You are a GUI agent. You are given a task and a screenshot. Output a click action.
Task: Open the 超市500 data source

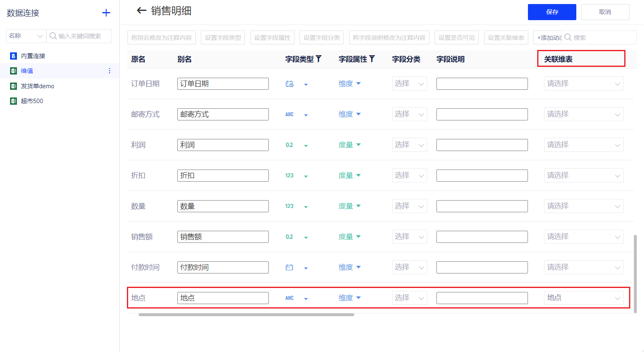click(x=32, y=101)
